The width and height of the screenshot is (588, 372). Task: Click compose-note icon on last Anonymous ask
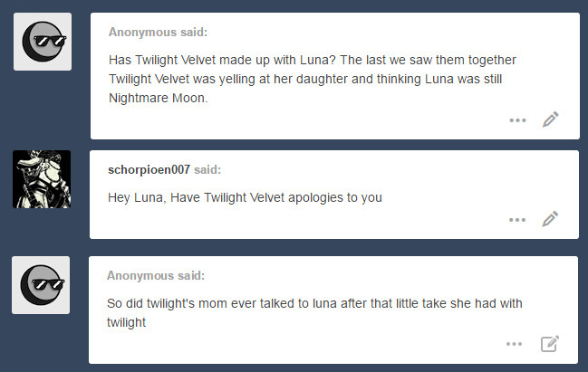coord(550,344)
